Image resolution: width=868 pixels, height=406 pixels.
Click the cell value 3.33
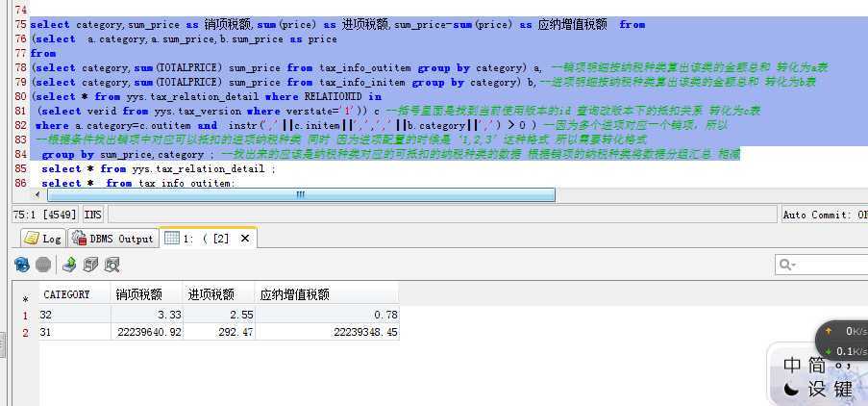pyautogui.click(x=147, y=315)
